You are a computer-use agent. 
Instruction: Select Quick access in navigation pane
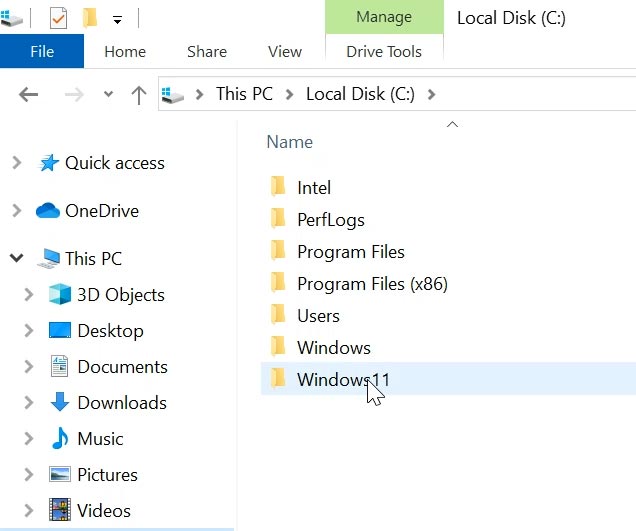click(115, 163)
